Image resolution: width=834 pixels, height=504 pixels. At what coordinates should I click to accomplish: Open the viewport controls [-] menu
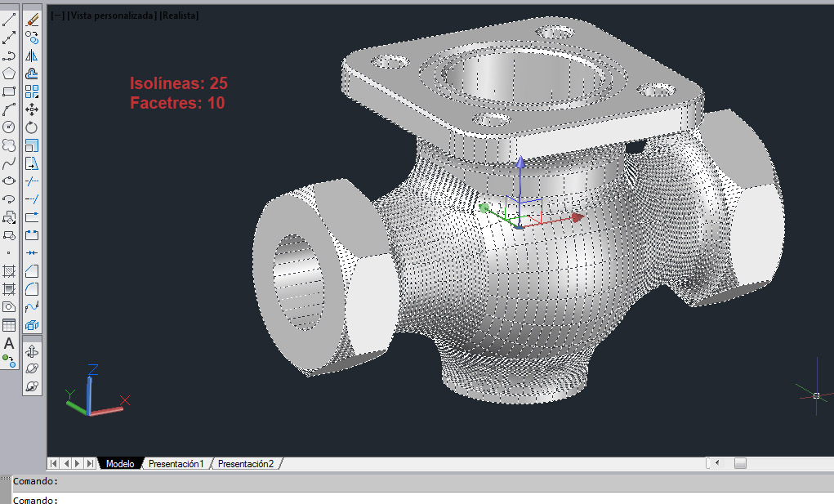pyautogui.click(x=57, y=16)
